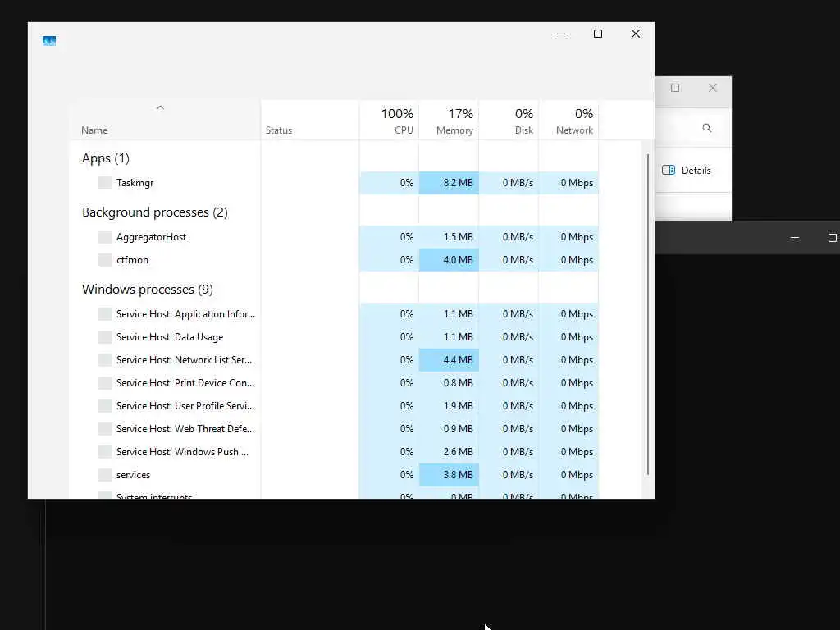Sort processes by CPU usage column

[x=390, y=121]
